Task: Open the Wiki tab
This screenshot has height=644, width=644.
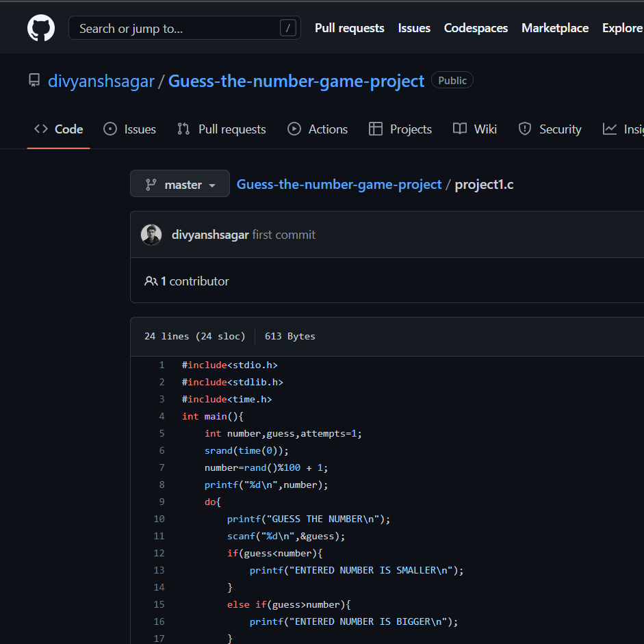Action: [x=475, y=129]
